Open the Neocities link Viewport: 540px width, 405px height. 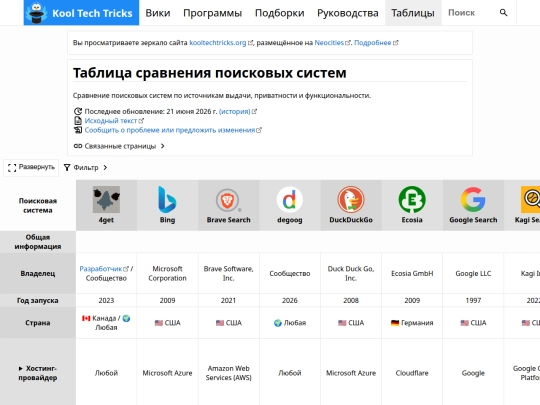tap(329, 43)
